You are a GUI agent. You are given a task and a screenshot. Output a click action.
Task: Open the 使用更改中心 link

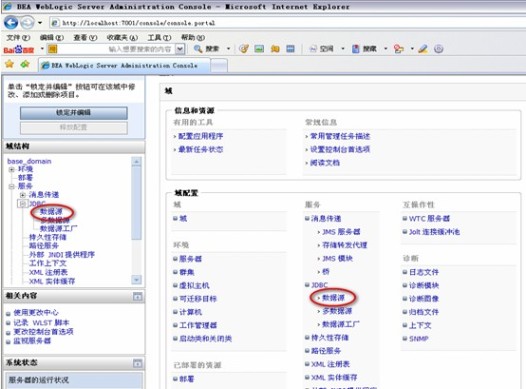click(x=36, y=313)
